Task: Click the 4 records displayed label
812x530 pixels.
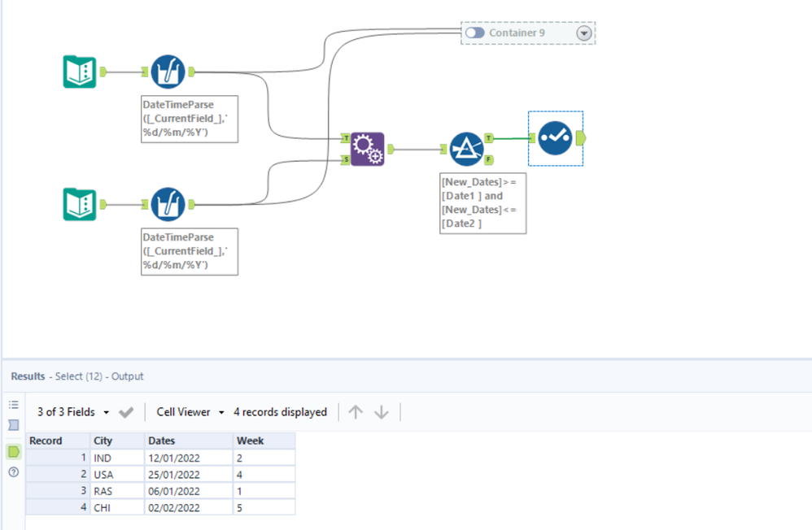Action: point(280,412)
